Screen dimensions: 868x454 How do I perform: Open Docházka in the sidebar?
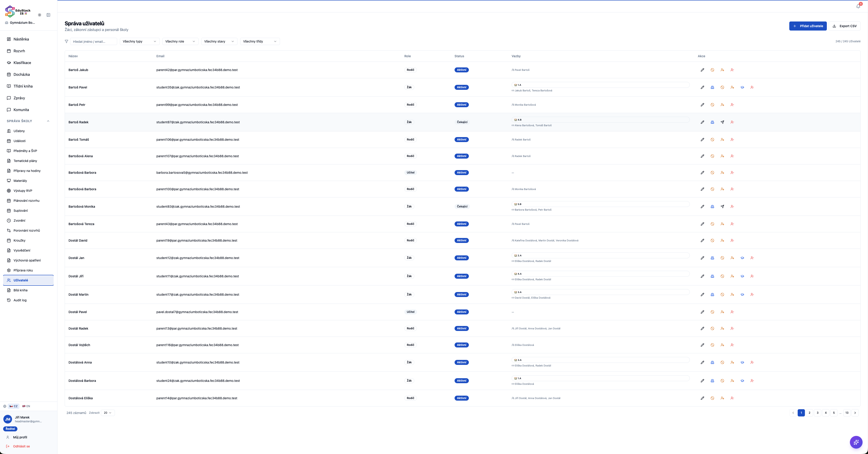[x=28, y=74]
